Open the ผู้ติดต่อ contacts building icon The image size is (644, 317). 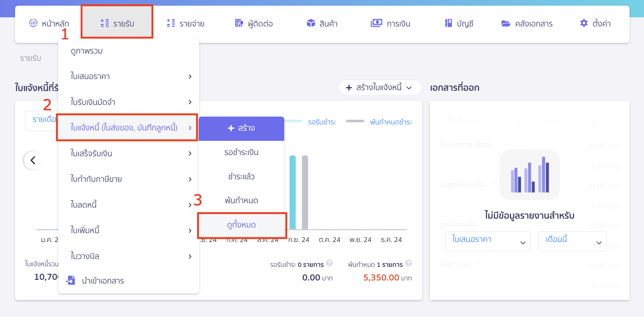[239, 23]
